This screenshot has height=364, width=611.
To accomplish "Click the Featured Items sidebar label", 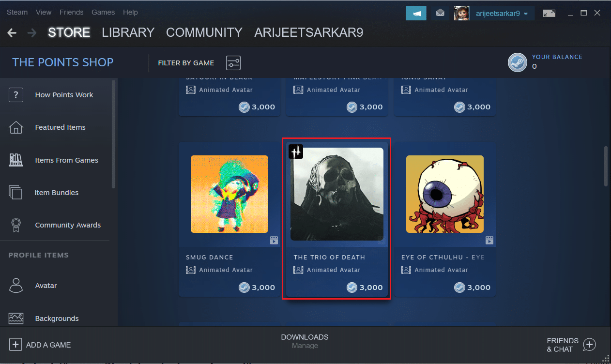I will pyautogui.click(x=60, y=127).
